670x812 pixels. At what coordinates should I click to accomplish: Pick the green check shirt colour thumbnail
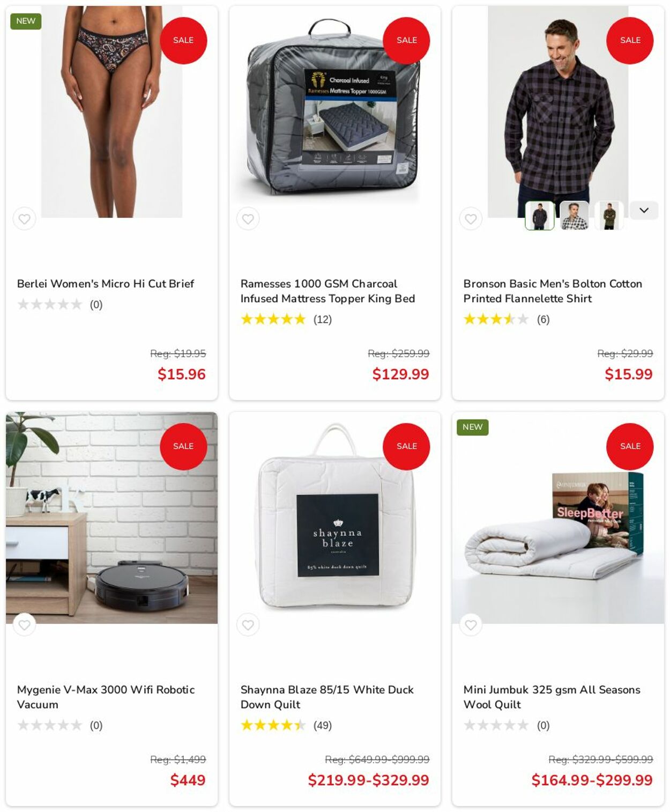tap(609, 216)
